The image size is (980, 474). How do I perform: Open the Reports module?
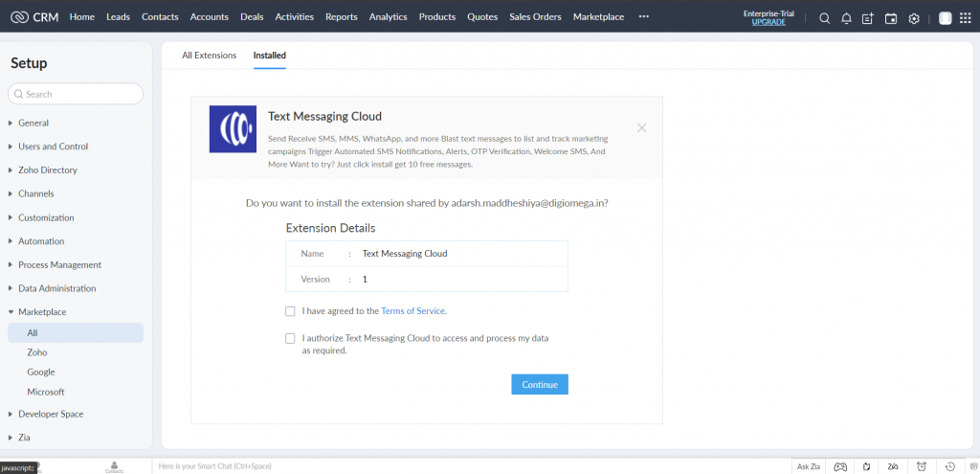pyautogui.click(x=342, y=17)
